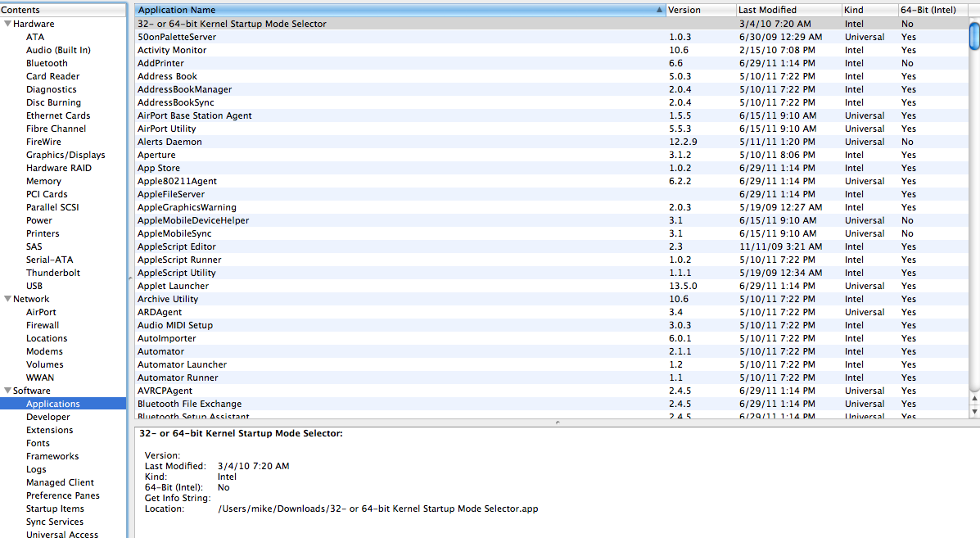
Task: Select the AVRCPAgent row
Action: [551, 391]
